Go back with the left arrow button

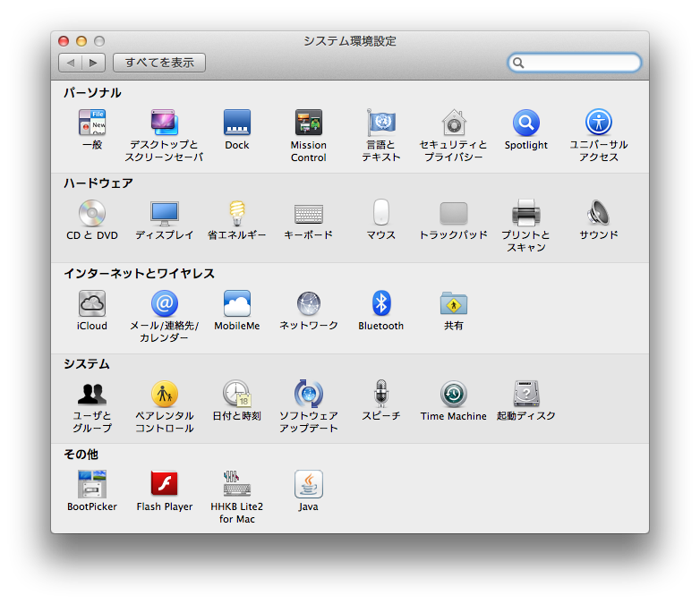pyautogui.click(x=71, y=63)
